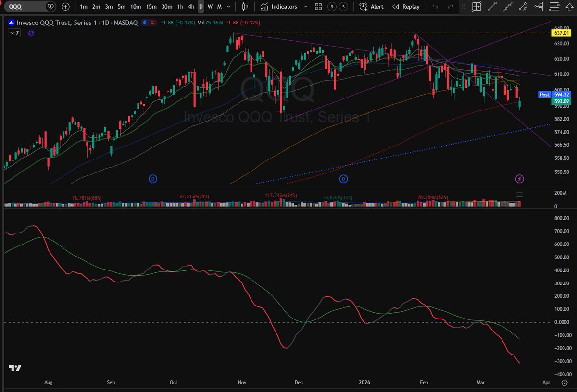Click the purple lightning event marker
Viewport: 577px width, 392px height.
pos(519,179)
